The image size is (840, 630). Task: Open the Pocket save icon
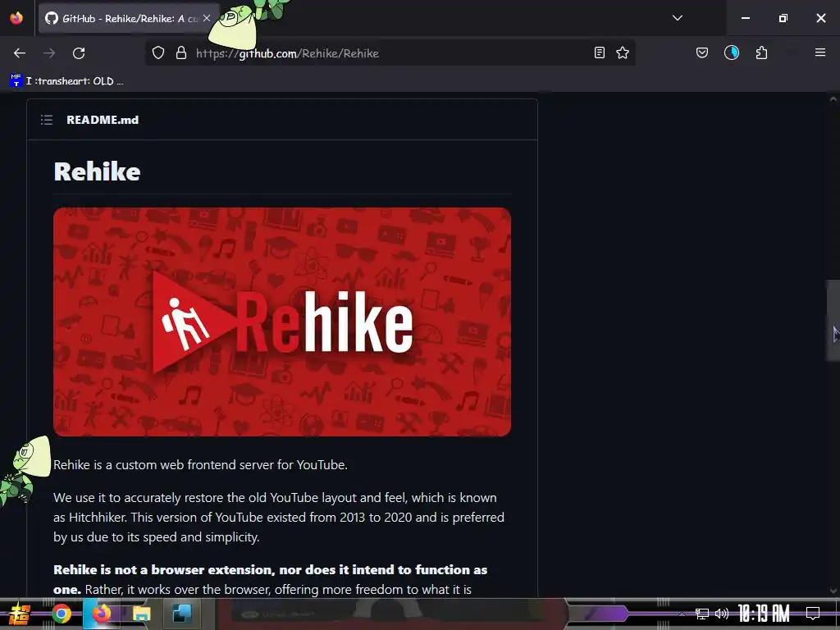pos(702,52)
